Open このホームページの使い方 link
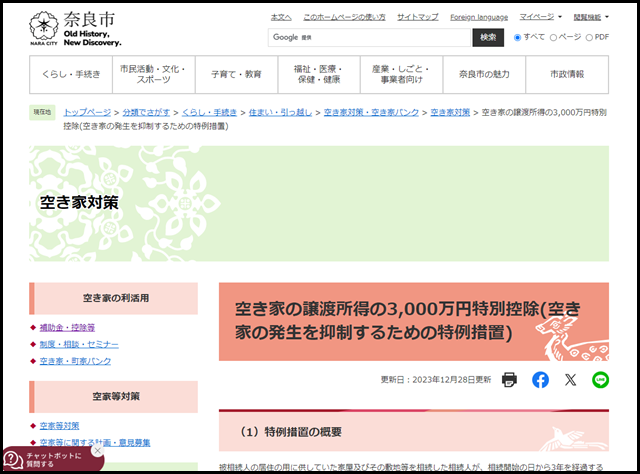This screenshot has width=640, height=474. 344,17
